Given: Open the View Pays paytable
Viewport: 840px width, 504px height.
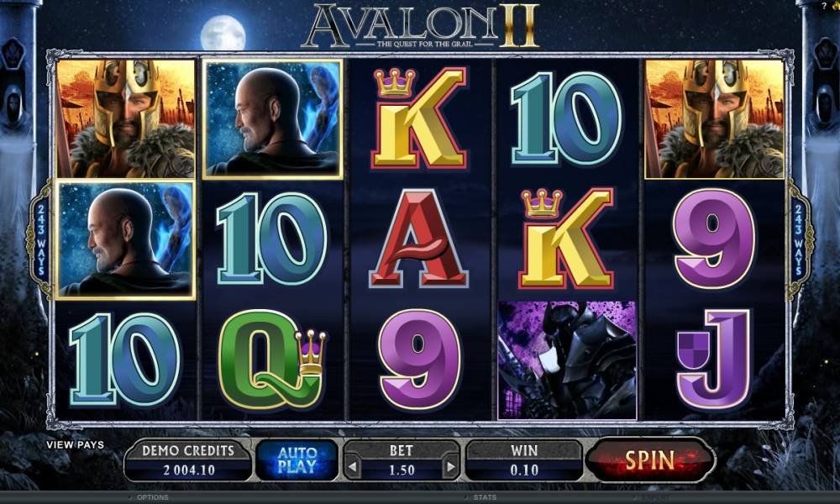Looking at the screenshot, I should (x=75, y=444).
